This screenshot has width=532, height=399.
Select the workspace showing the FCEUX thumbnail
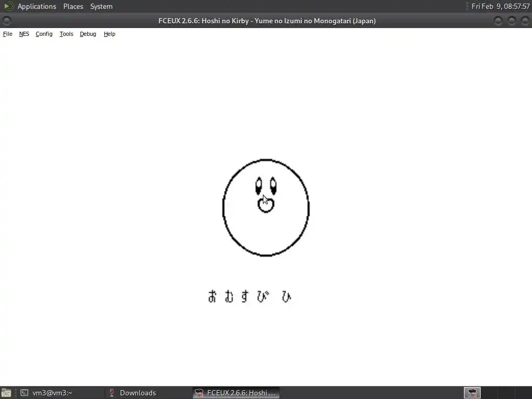point(472,393)
